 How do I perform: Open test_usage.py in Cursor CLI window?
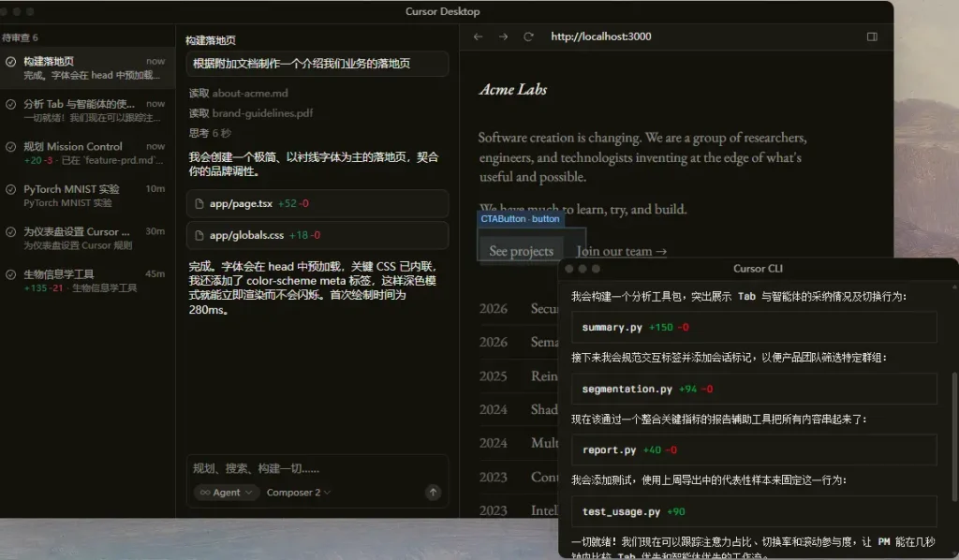pos(754,511)
